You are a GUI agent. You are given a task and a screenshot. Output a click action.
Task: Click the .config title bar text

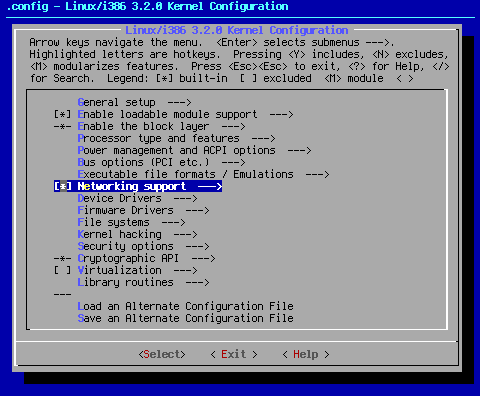pos(147,6)
